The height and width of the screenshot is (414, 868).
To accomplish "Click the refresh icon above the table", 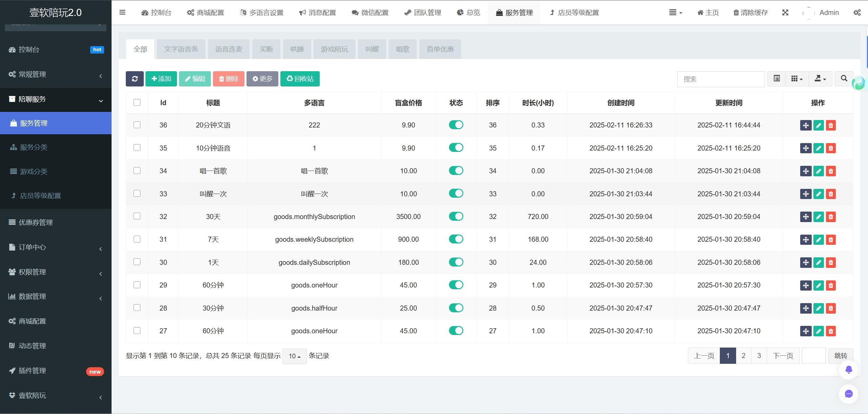I will click(x=134, y=79).
